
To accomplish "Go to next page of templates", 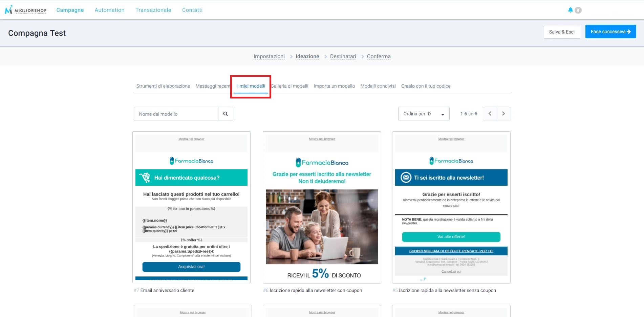I will point(503,114).
